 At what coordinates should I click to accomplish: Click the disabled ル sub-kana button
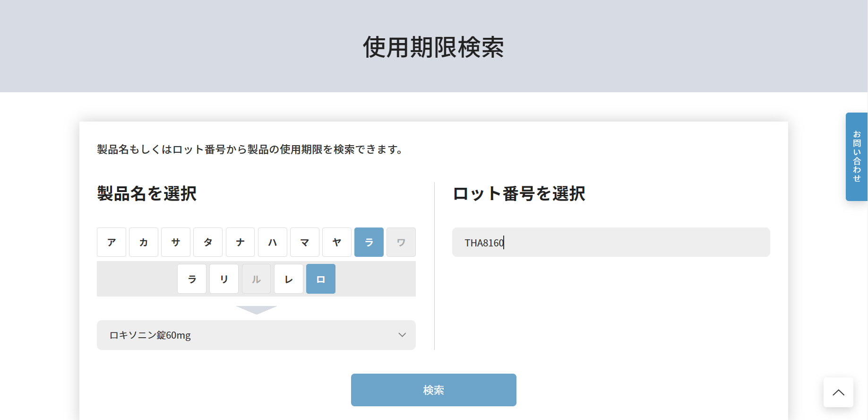click(x=257, y=279)
